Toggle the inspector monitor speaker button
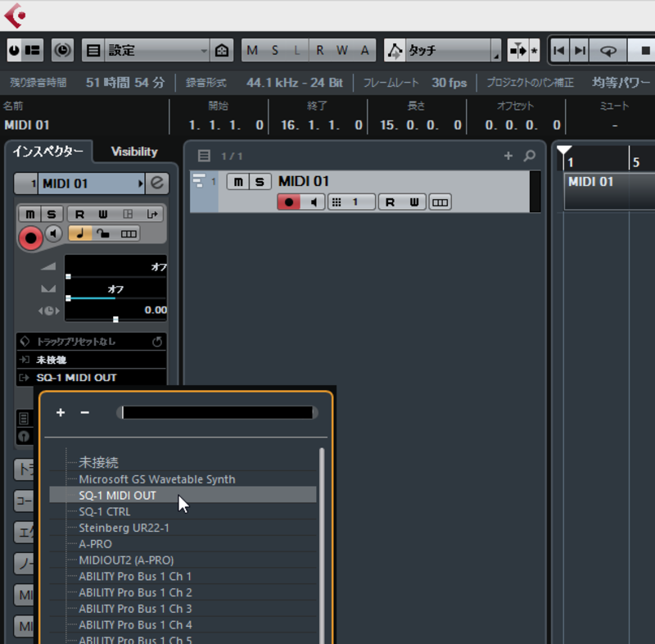The width and height of the screenshot is (655, 644). point(53,234)
